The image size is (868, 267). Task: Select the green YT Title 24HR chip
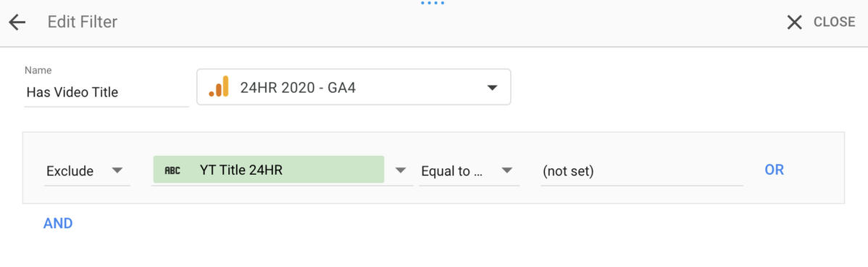(x=269, y=170)
